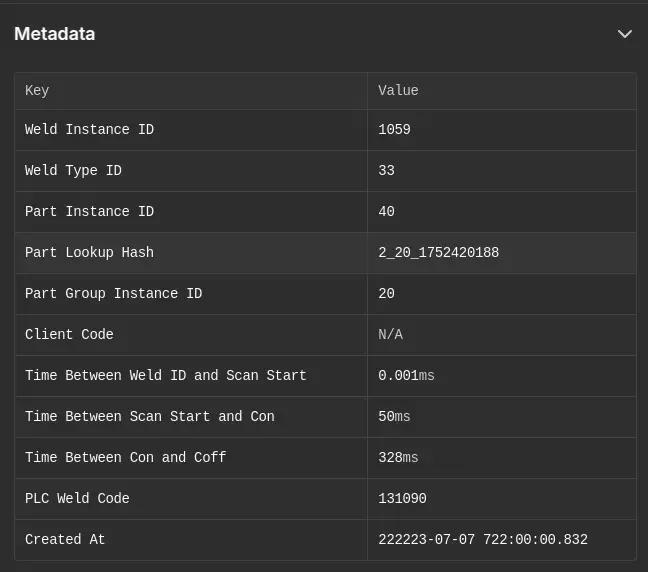Select Weld Type ID value 33
The image size is (648, 572).
[x=386, y=171]
